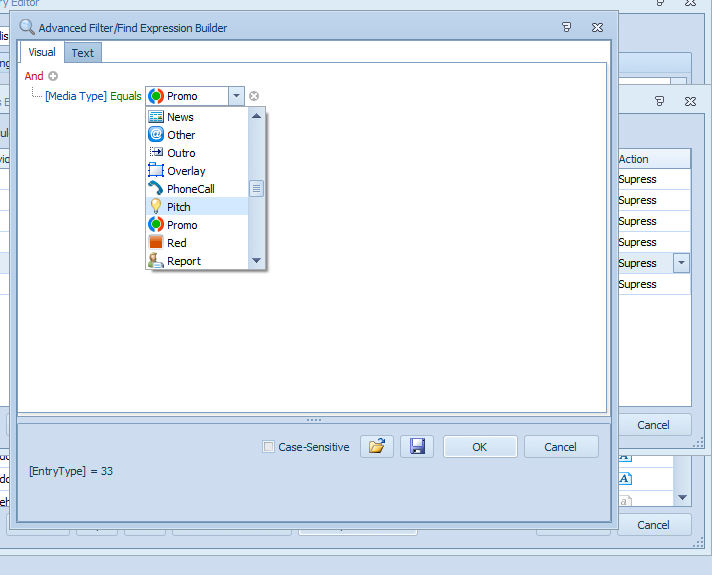712x575 pixels.
Task: Remove the Media Type condition
Action: point(254,96)
